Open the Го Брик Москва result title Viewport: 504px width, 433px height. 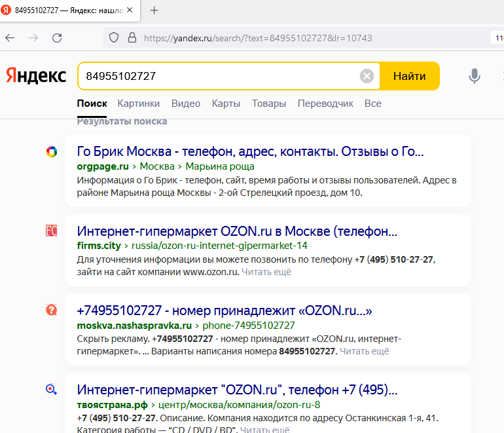click(251, 151)
